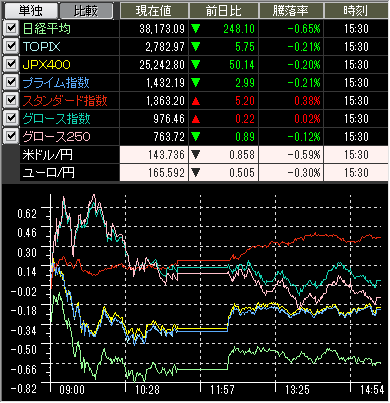Toggle the TOPIX checkbox

pyautogui.click(x=11, y=46)
